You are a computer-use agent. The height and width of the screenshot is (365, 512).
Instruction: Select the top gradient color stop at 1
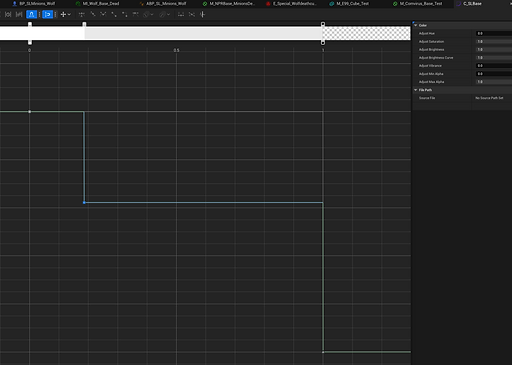click(x=323, y=24)
